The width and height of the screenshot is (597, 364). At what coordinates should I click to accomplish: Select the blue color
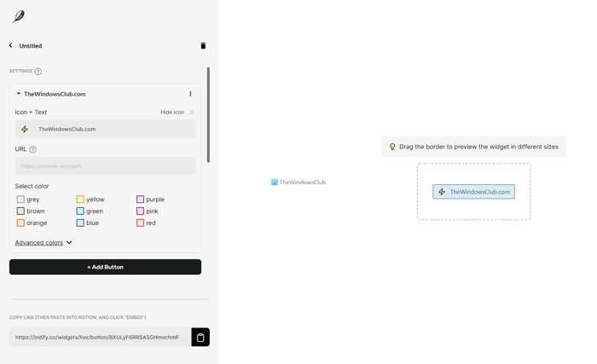coord(80,222)
